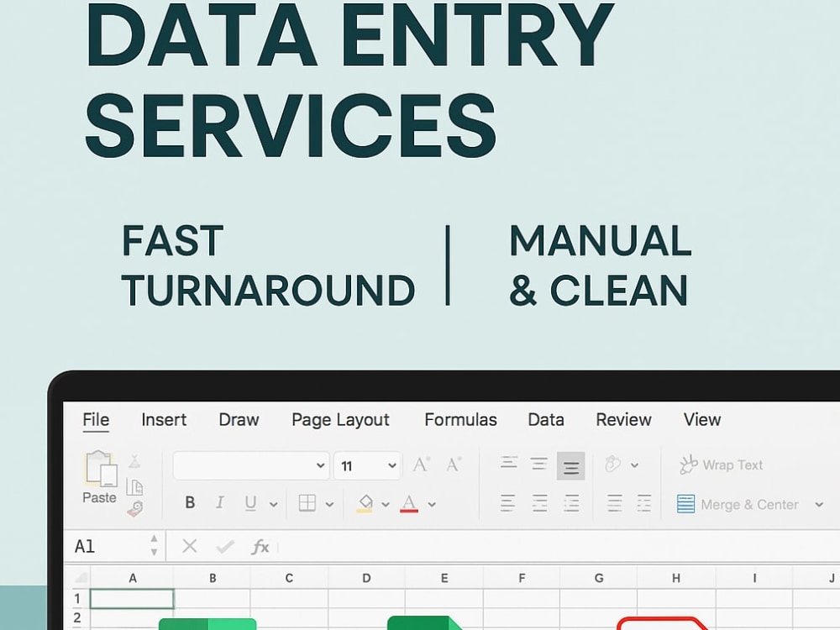This screenshot has width=840, height=630.
Task: Expand the Font Color options arrow
Action: pyautogui.click(x=432, y=505)
